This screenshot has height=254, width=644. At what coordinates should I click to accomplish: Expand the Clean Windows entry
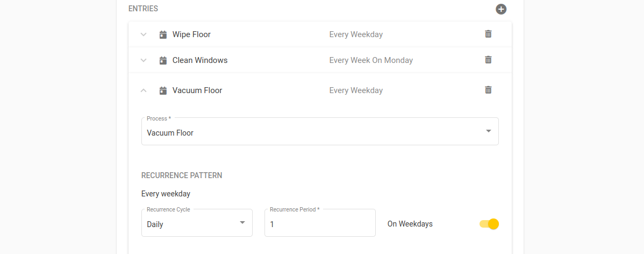pyautogui.click(x=144, y=60)
